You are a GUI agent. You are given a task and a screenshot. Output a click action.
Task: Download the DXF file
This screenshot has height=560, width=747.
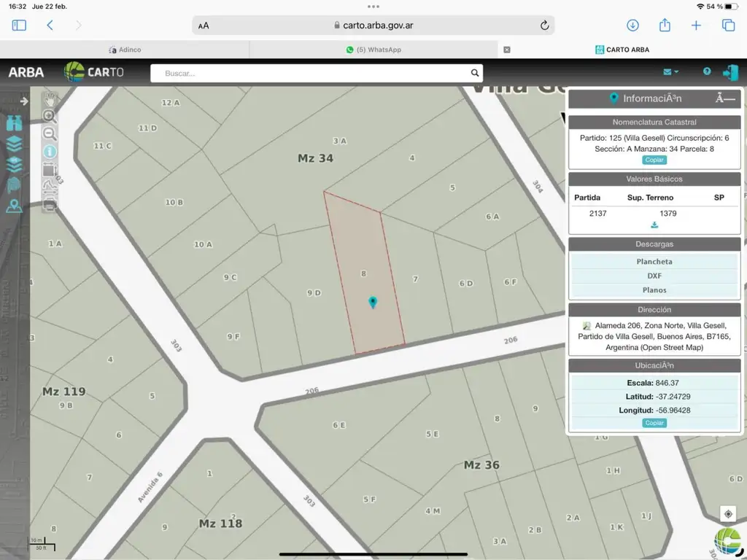654,276
